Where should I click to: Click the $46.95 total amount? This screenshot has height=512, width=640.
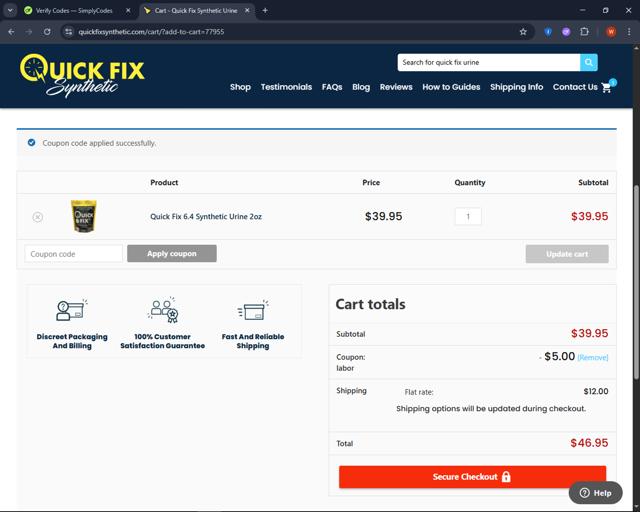[589, 443]
